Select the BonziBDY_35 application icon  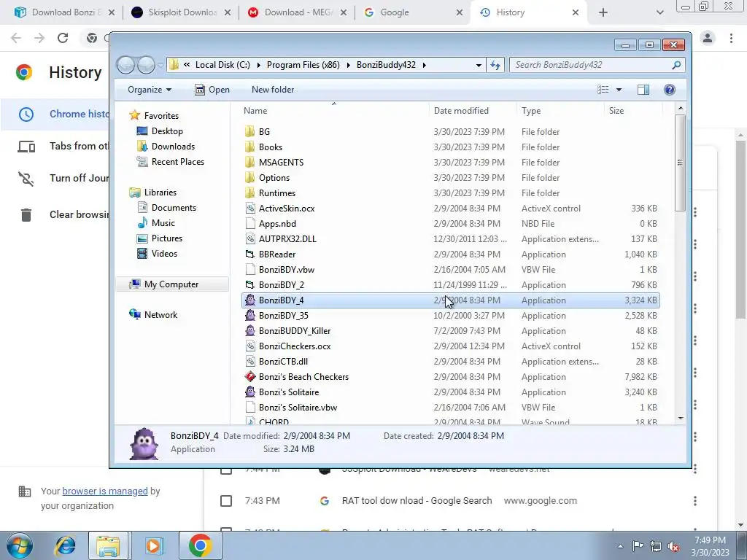[x=250, y=316]
